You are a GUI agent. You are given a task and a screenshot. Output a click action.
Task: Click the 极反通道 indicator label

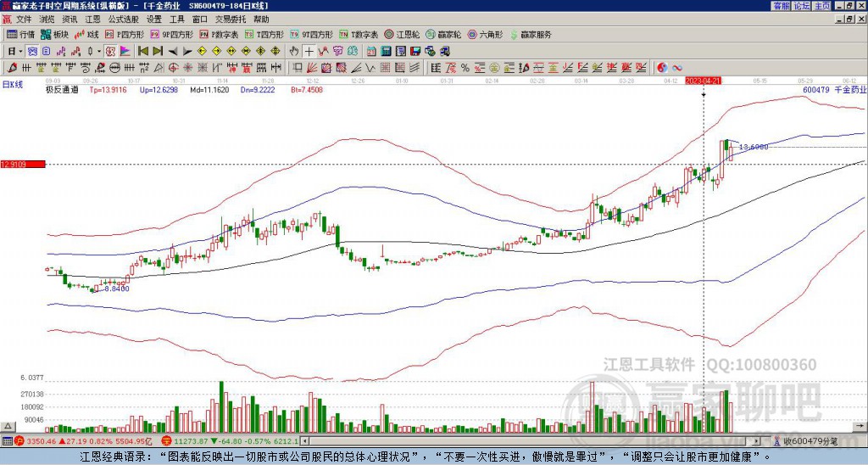coord(62,89)
